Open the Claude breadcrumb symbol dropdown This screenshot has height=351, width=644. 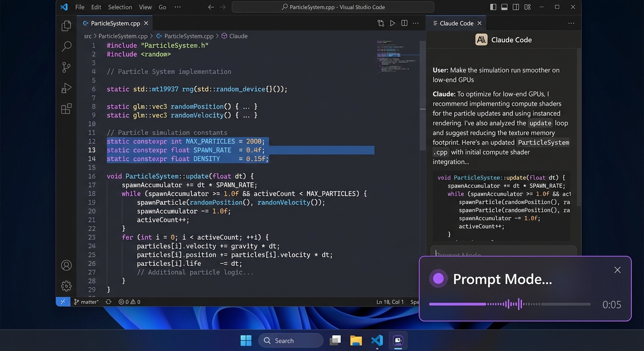point(234,36)
